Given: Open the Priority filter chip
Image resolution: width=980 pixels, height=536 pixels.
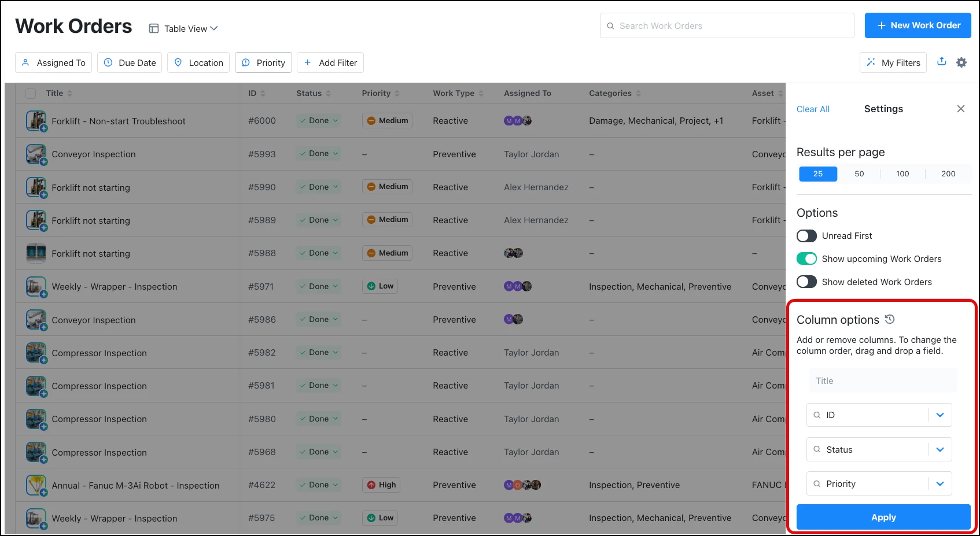Looking at the screenshot, I should pyautogui.click(x=263, y=62).
